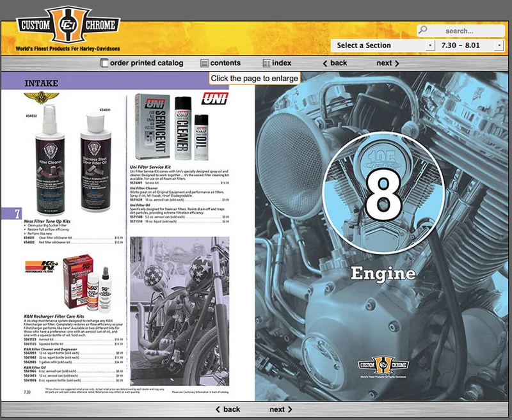Click the small Custom Chrome logo on Engine page
The image size is (512, 420).
tap(383, 366)
